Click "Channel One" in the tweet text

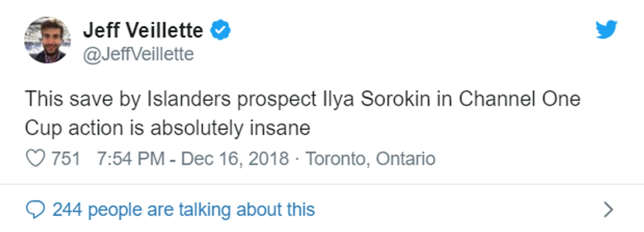(x=519, y=99)
